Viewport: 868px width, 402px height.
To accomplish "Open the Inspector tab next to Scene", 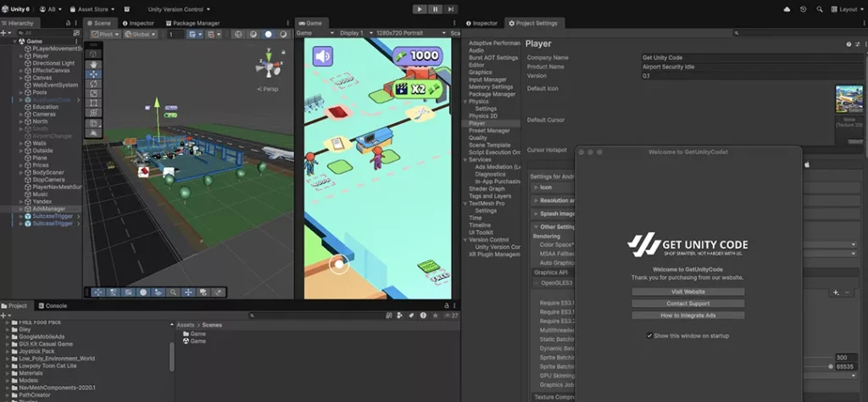I will pos(138,23).
